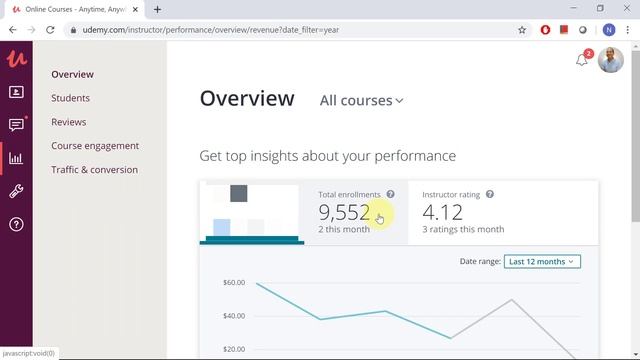This screenshot has width=640, height=360.
Task: Go back with browser back arrow
Action: click(x=13, y=30)
